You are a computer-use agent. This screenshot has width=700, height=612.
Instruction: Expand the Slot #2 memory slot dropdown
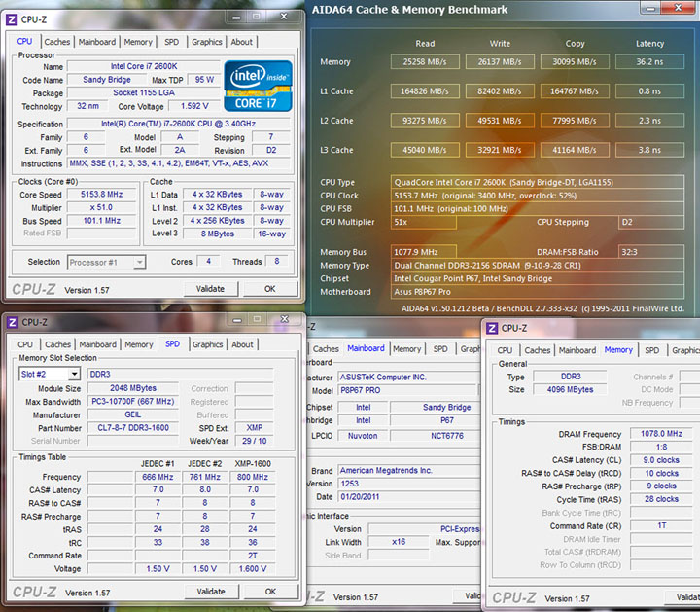pos(74,374)
